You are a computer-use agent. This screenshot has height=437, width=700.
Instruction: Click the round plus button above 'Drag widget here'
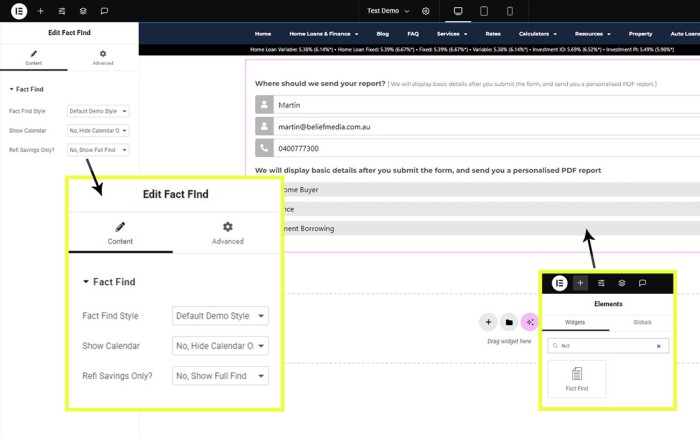coord(487,322)
